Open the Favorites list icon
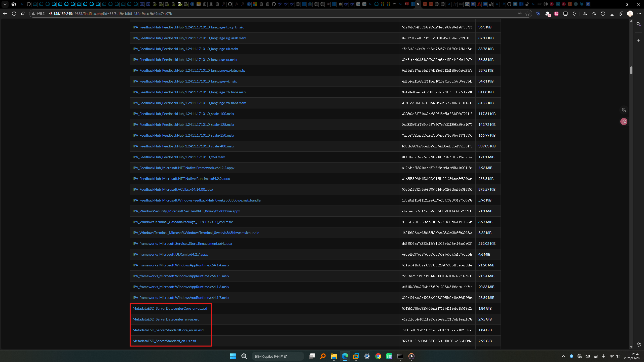 coord(594,14)
